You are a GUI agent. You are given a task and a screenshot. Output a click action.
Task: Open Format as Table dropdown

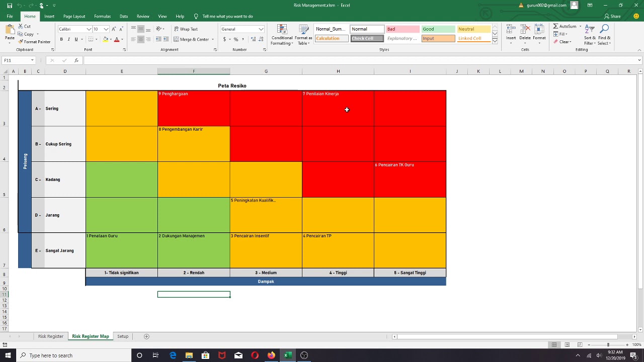tap(303, 34)
